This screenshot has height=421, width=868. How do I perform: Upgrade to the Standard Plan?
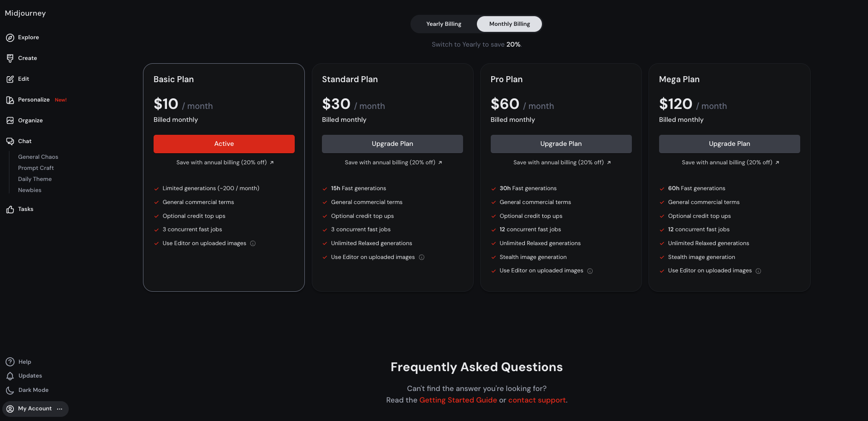click(392, 144)
